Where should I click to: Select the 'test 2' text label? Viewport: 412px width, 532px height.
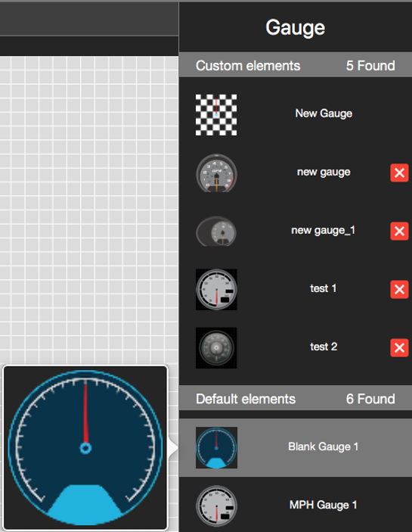324,347
